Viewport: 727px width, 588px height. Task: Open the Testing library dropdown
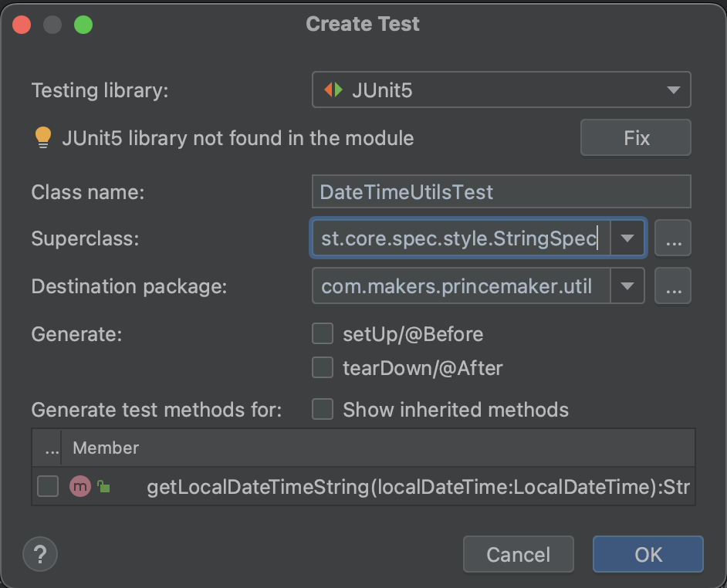pyautogui.click(x=673, y=90)
